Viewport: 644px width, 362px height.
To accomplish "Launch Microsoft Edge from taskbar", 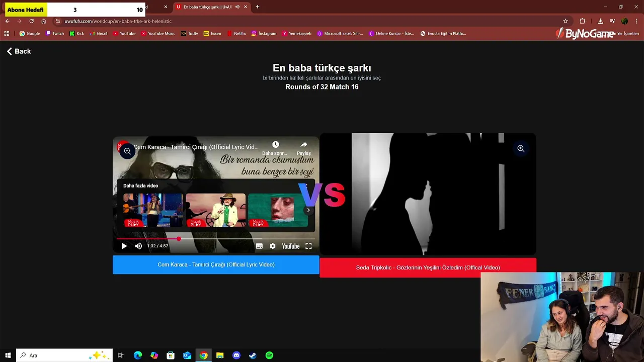I will tap(137, 355).
